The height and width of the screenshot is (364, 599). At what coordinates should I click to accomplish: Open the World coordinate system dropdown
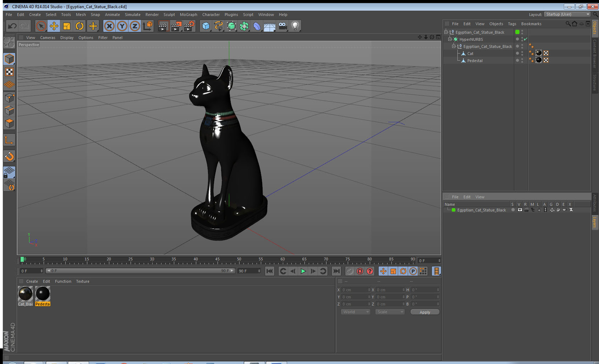click(355, 312)
